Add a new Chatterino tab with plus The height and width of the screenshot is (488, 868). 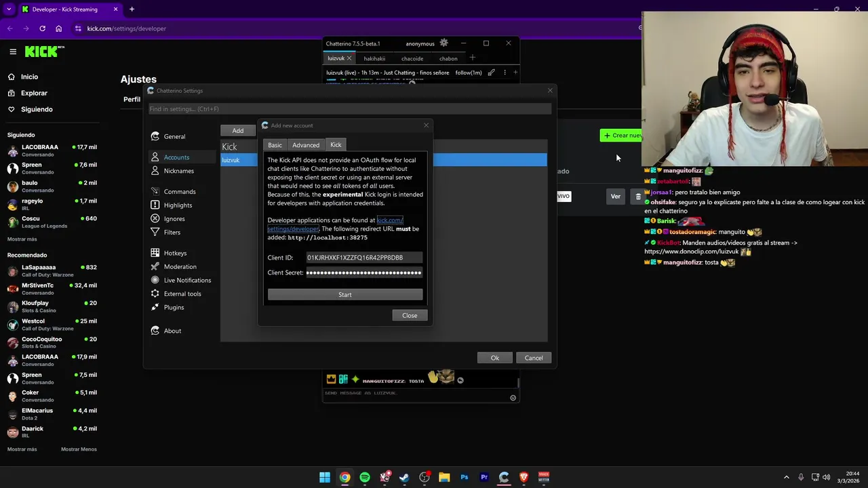point(472,58)
